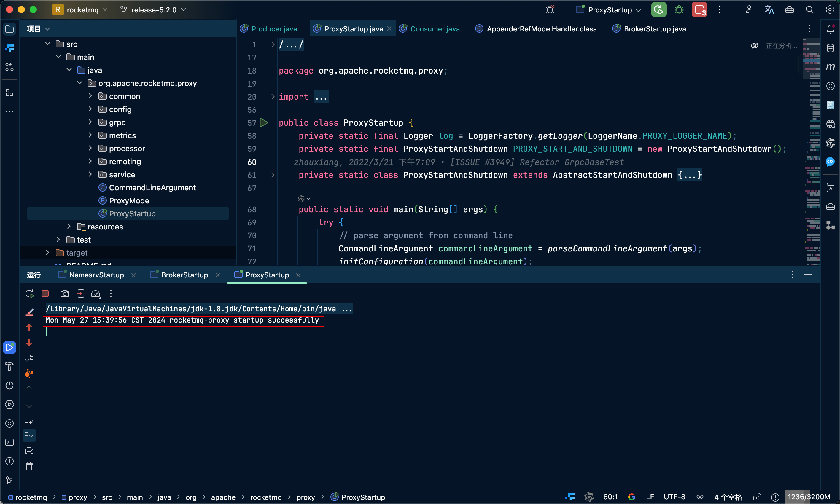The height and width of the screenshot is (504, 840).
Task: Click the /Library/Java...bin/java command line
Action: (x=199, y=308)
